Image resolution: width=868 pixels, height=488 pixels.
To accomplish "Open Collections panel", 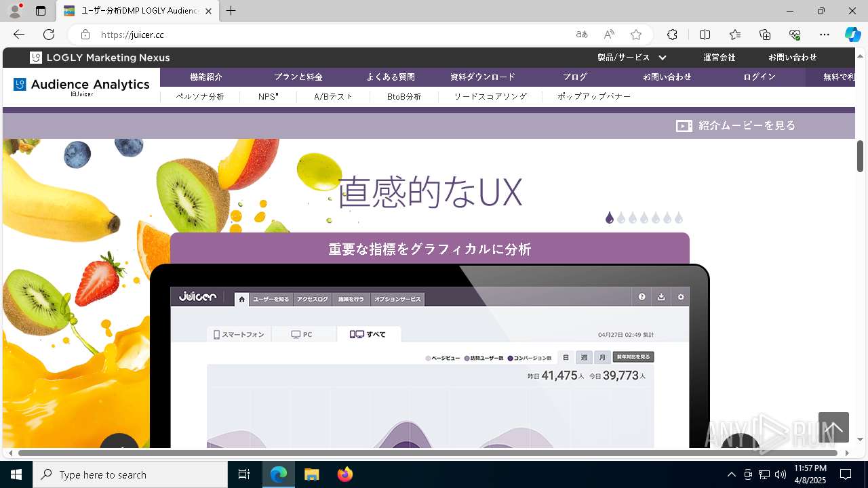I will [765, 35].
